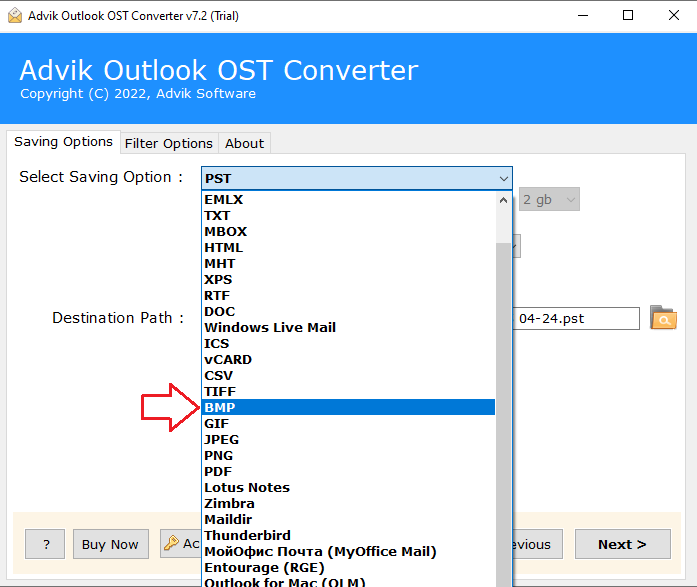Choose GIF from the list
The width and height of the screenshot is (697, 587).
348,423
